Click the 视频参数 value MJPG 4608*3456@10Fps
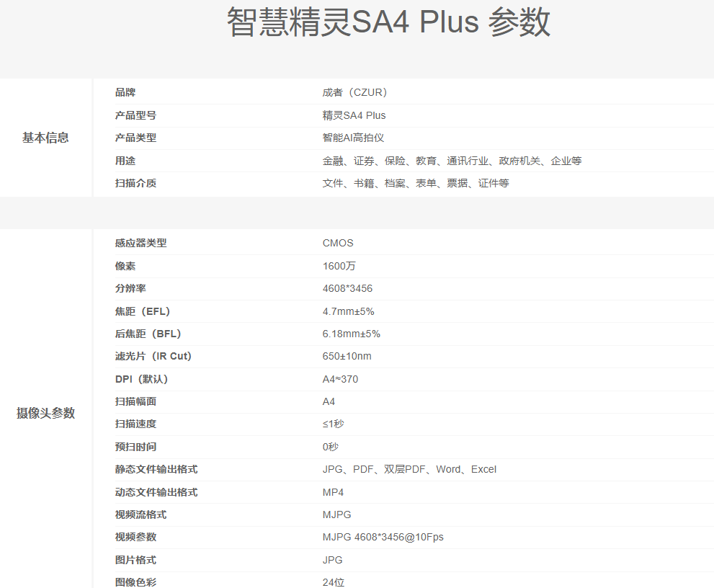The width and height of the screenshot is (714, 588). (384, 537)
